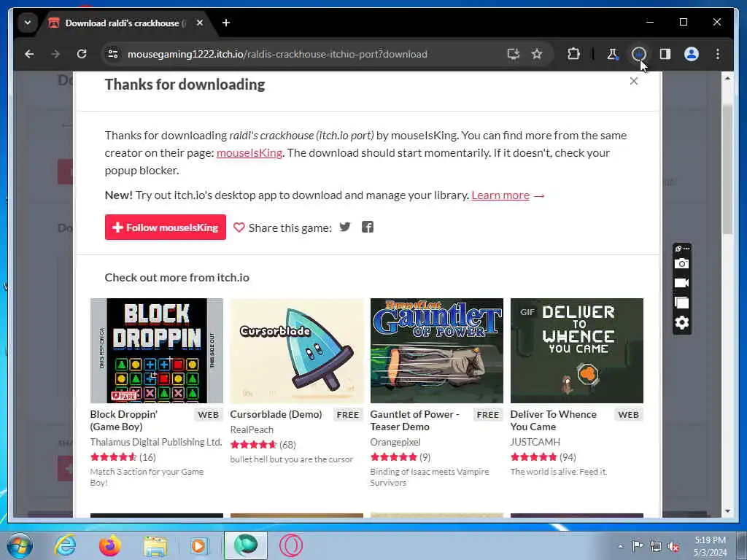The height and width of the screenshot is (560, 747).
Task: Open the browser extensions menu
Action: [x=573, y=54]
